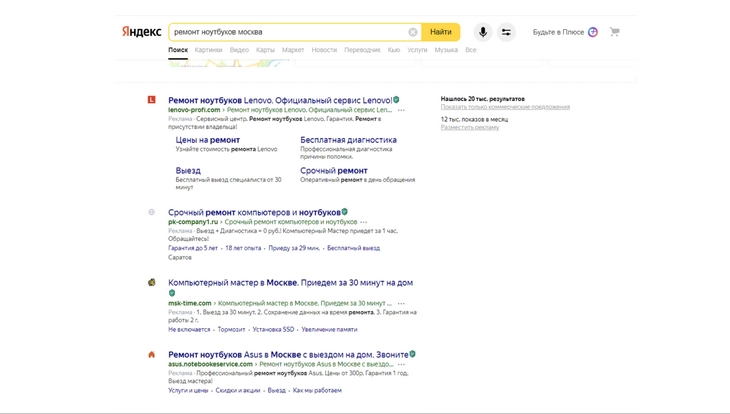
Task: Click the 12 тыс. показов в месяц text
Action: point(474,119)
